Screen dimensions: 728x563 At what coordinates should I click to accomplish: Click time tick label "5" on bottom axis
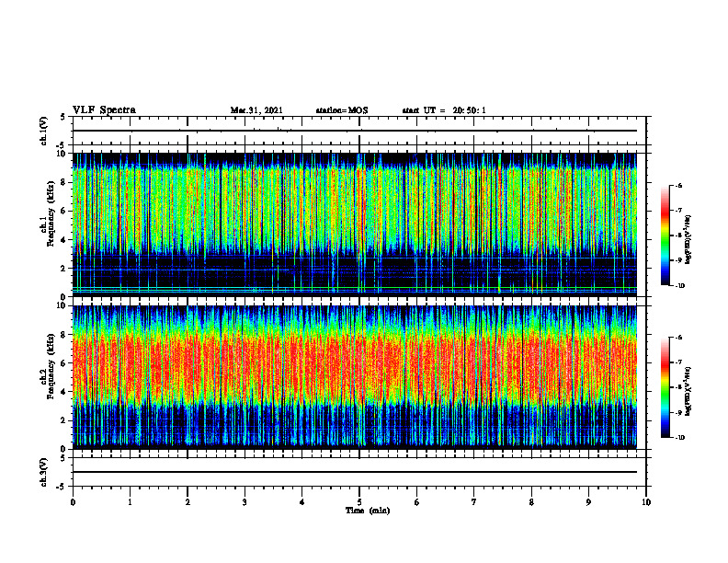coord(359,502)
